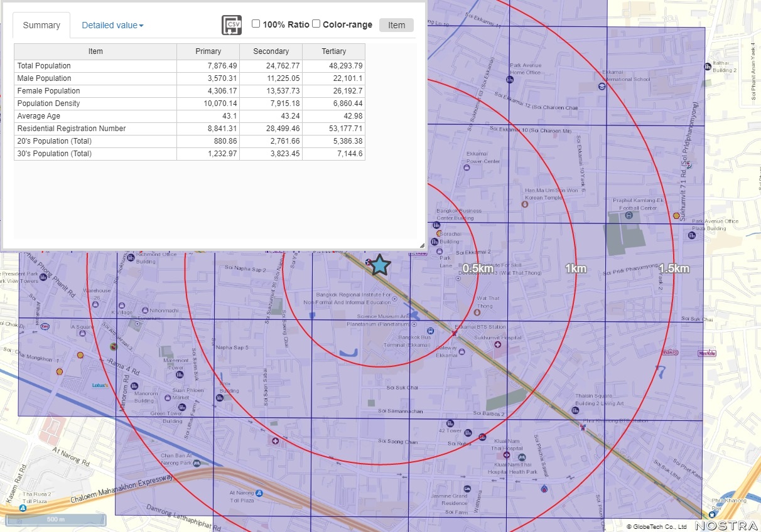The image size is (761, 532).
Task: Click the Sukhumvit Hospital cross icon
Action: tap(498, 345)
